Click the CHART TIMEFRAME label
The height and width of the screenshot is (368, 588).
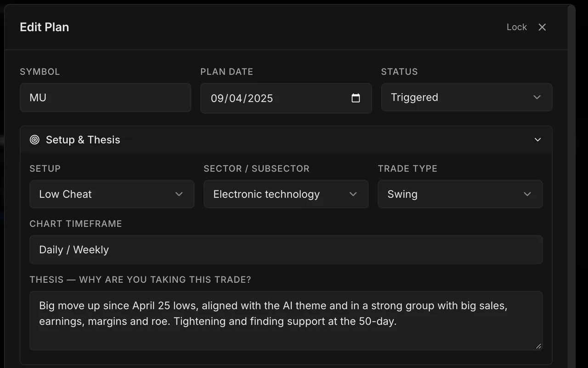[x=76, y=224]
